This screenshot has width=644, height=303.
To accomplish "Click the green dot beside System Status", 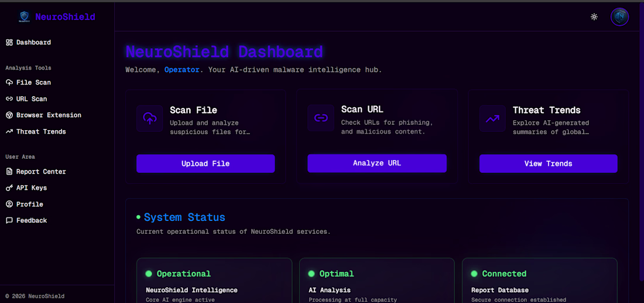I will (x=138, y=217).
